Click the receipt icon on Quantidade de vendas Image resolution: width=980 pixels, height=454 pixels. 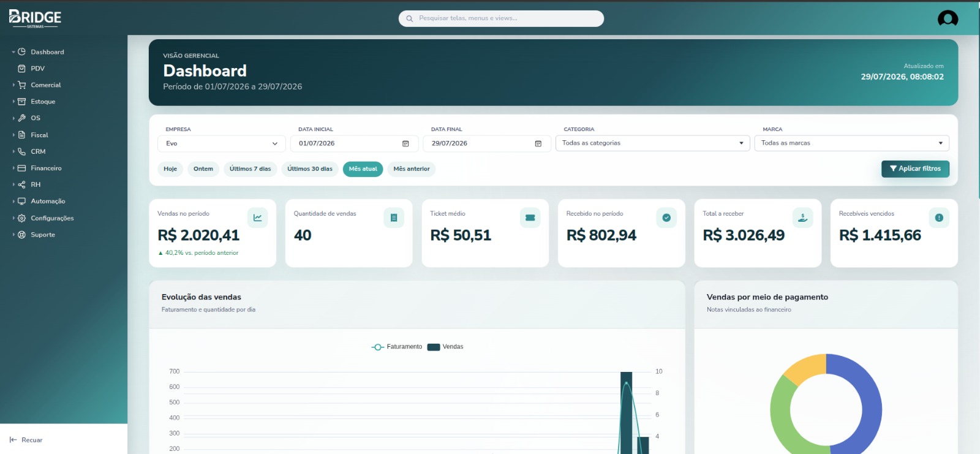tap(394, 218)
